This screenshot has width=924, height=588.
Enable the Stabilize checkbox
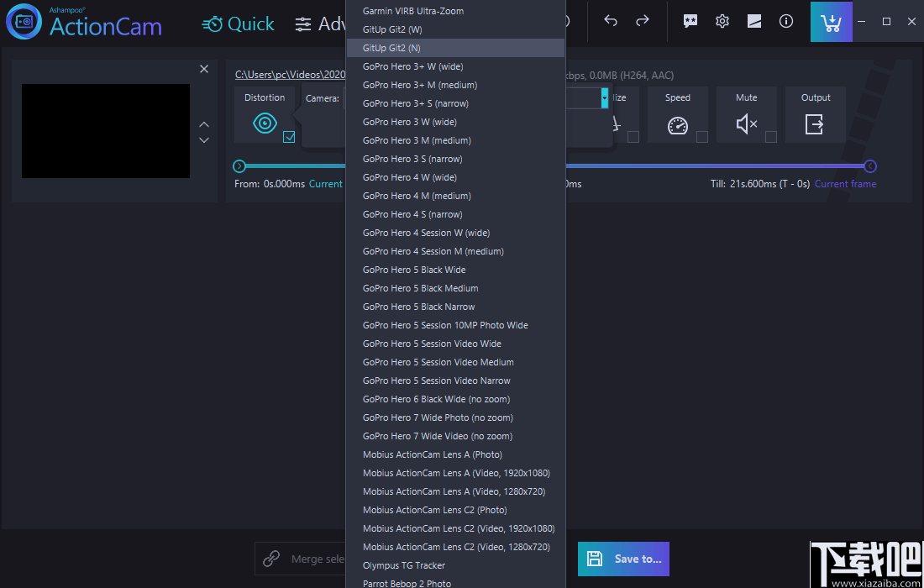(633, 137)
